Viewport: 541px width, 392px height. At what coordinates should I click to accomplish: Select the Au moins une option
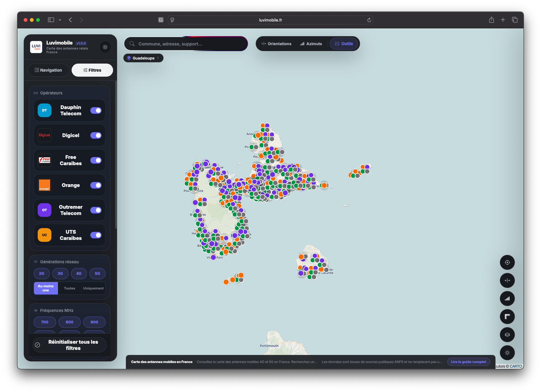point(46,288)
